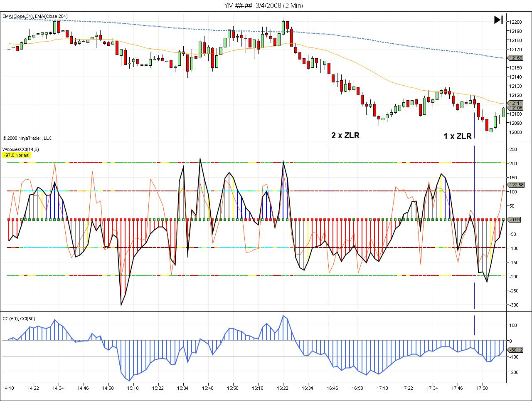The height and width of the screenshot is (401, 532).
Task: Click the yellow -97.0 Normal status label
Action: click(17, 155)
